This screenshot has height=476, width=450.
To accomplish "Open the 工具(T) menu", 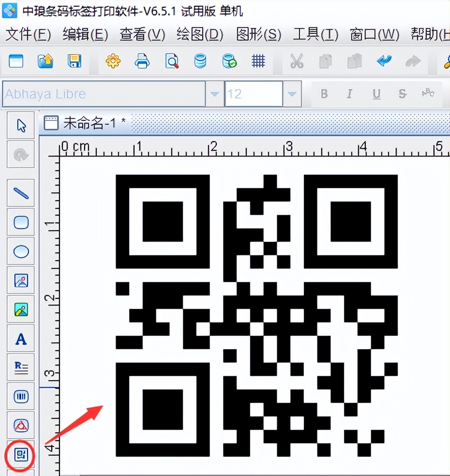I will (x=315, y=34).
